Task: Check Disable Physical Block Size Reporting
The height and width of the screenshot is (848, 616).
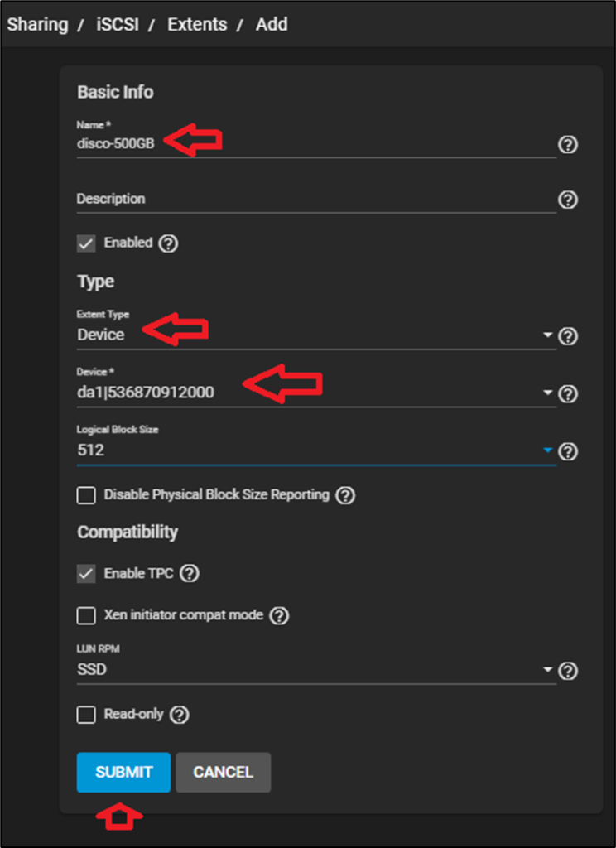Action: [x=86, y=495]
